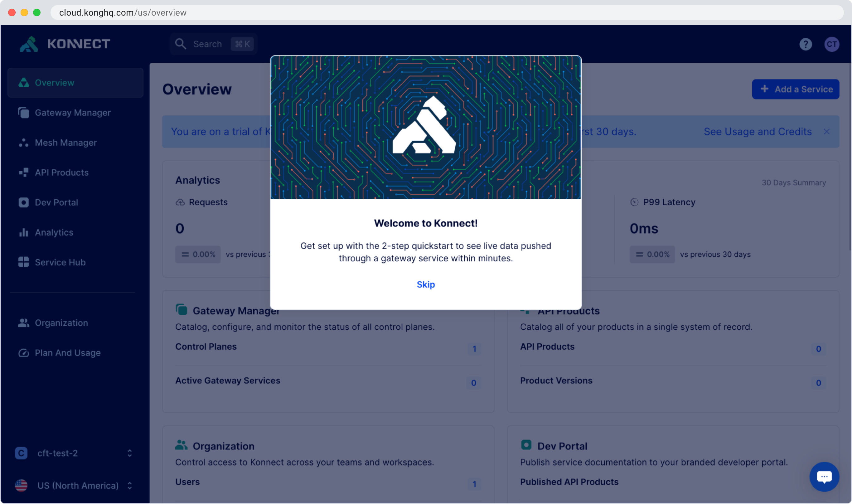This screenshot has width=852, height=504.
Task: Click the Add a Service button
Action: (795, 89)
